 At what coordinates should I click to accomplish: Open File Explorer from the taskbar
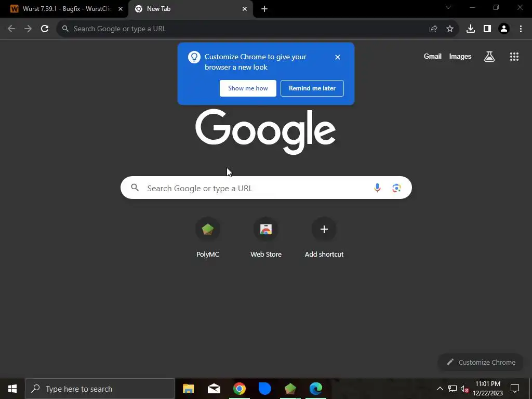point(188,389)
